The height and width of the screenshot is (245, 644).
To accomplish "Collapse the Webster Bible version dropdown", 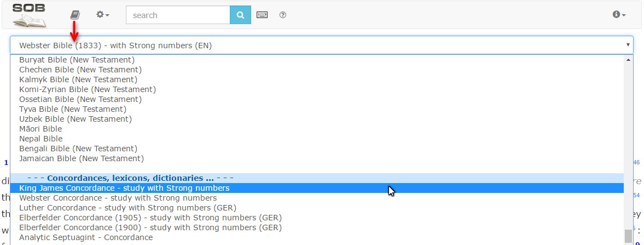I will pos(321,45).
